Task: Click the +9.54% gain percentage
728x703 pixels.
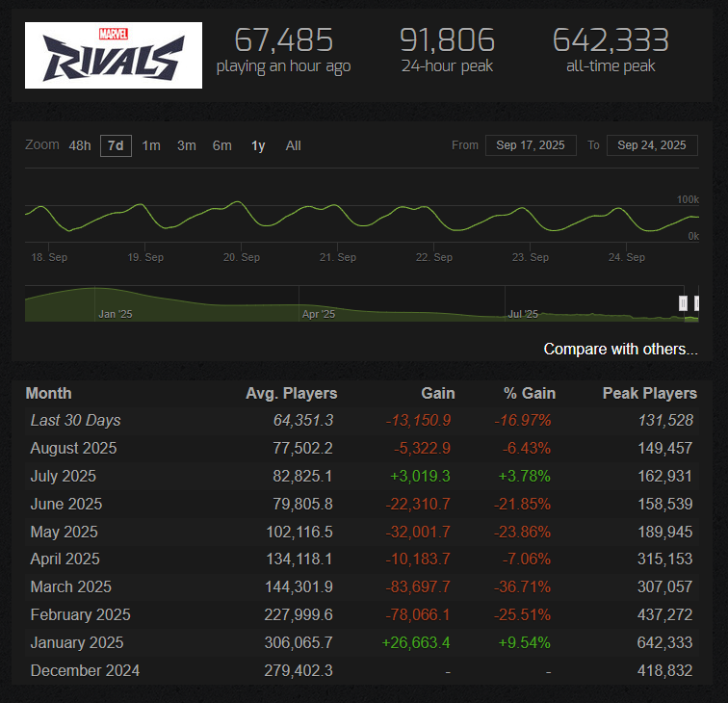Action: pyautogui.click(x=524, y=642)
